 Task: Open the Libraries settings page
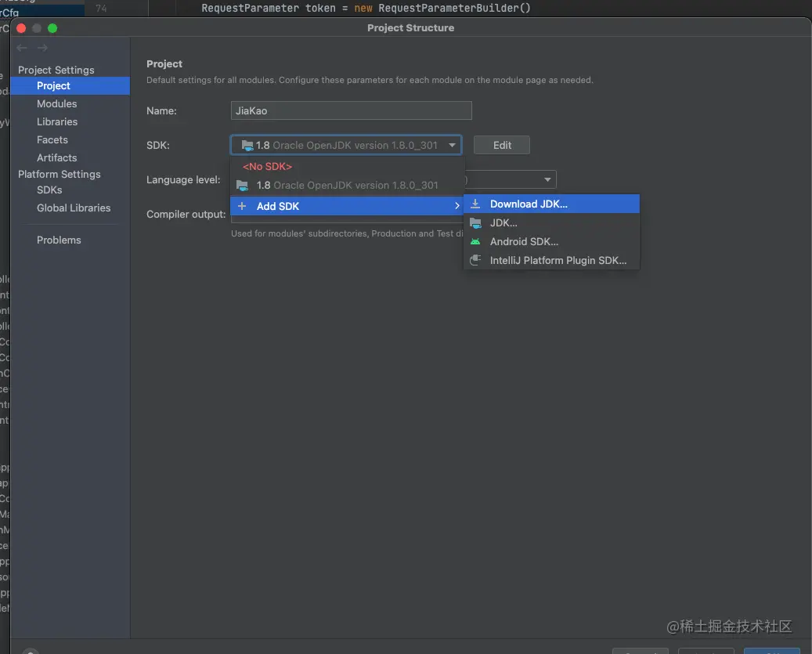click(57, 121)
